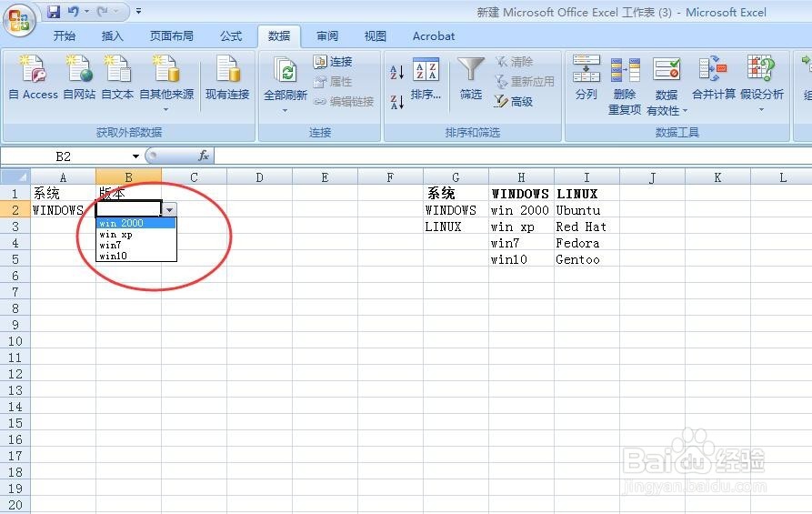Open 现有连接 dialog
Image resolution: width=812 pixels, height=514 pixels.
coord(227,77)
